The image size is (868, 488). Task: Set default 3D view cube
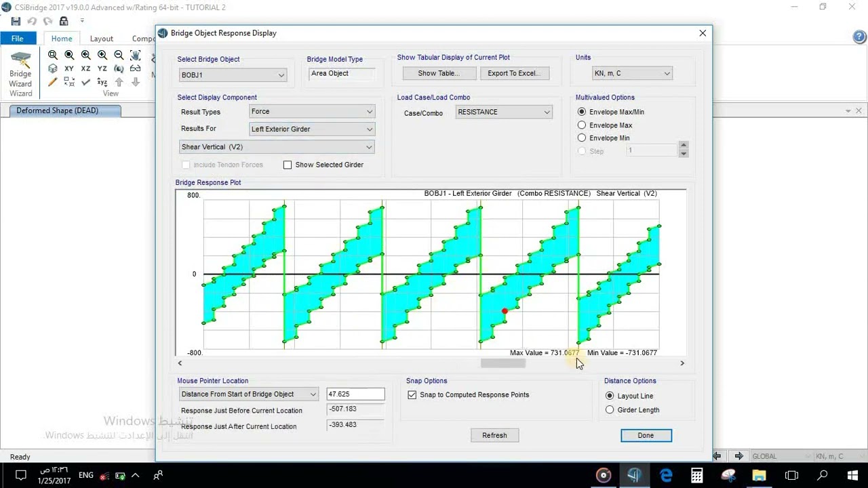[53, 68]
